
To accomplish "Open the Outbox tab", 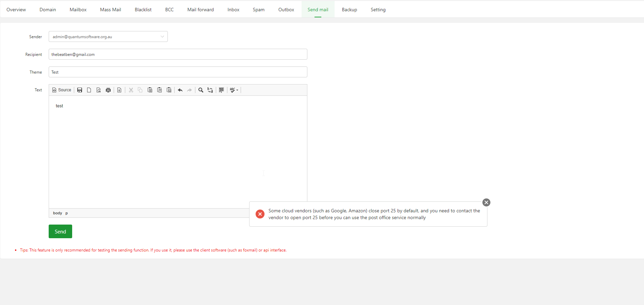I will 286,10.
